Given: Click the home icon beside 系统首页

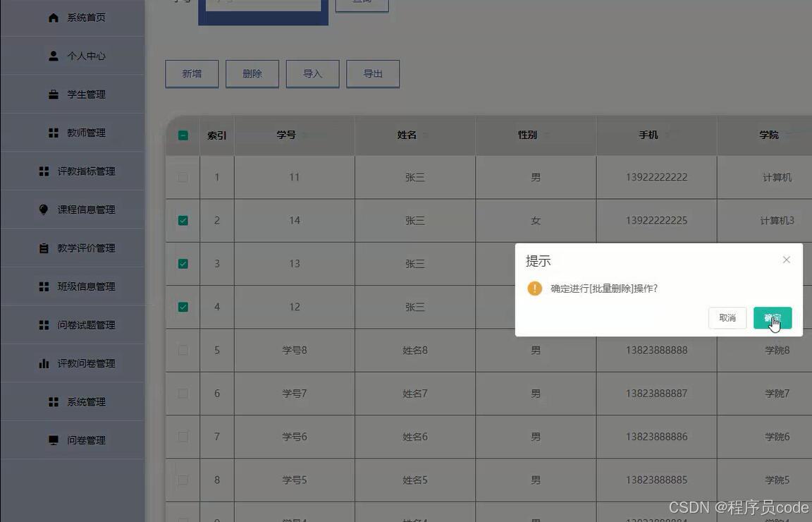Looking at the screenshot, I should coord(54,18).
